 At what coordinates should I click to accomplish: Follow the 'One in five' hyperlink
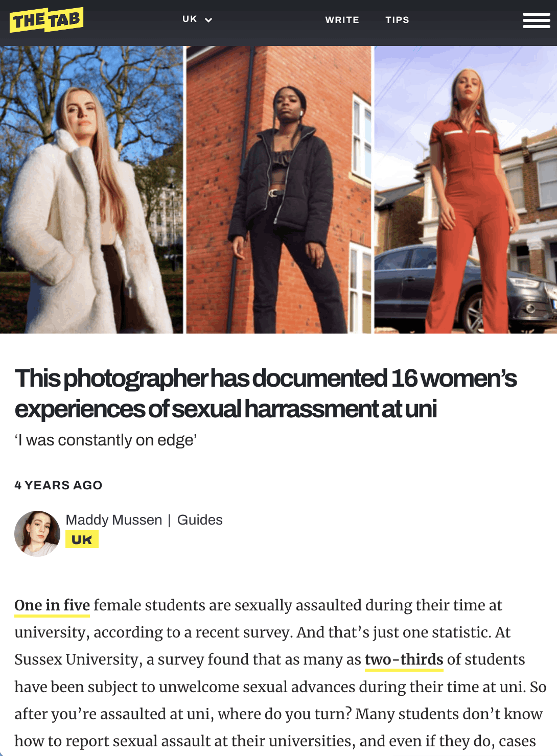[52, 605]
